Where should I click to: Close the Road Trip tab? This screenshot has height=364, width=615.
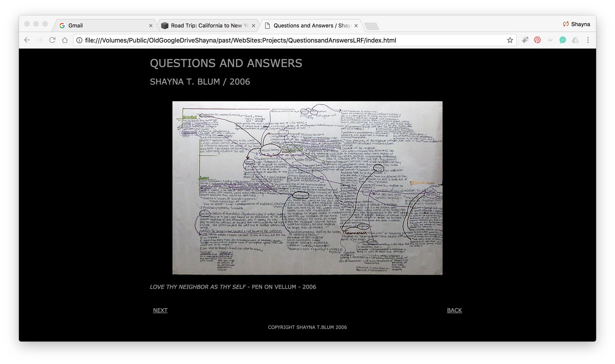(x=253, y=26)
